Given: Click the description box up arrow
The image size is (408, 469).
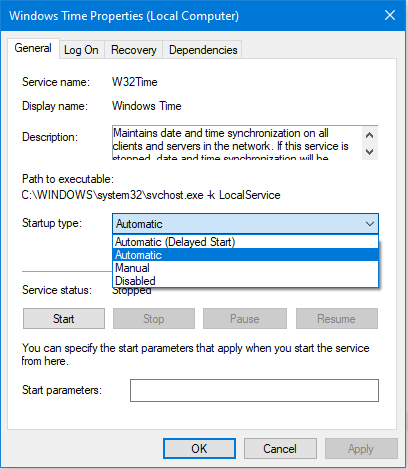Looking at the screenshot, I should [x=369, y=135].
